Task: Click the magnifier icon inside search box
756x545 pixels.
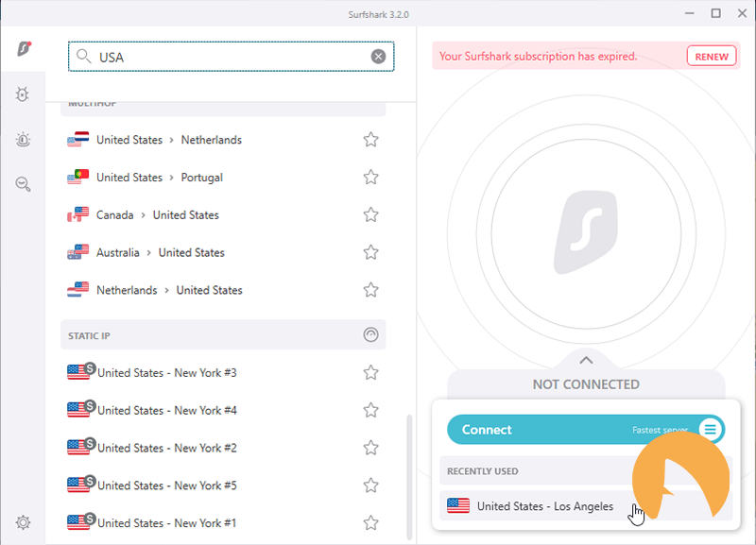Action: (84, 57)
